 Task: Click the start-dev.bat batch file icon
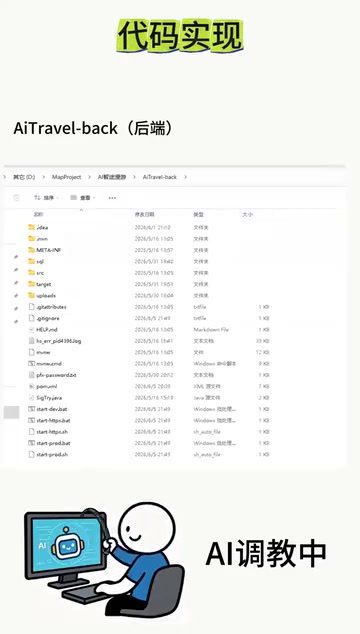[32, 409]
